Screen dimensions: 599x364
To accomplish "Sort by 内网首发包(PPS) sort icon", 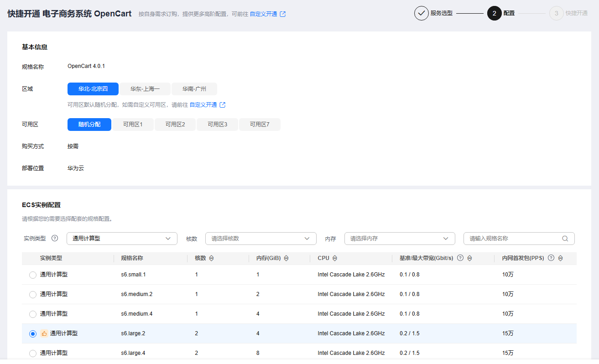I will (560, 258).
